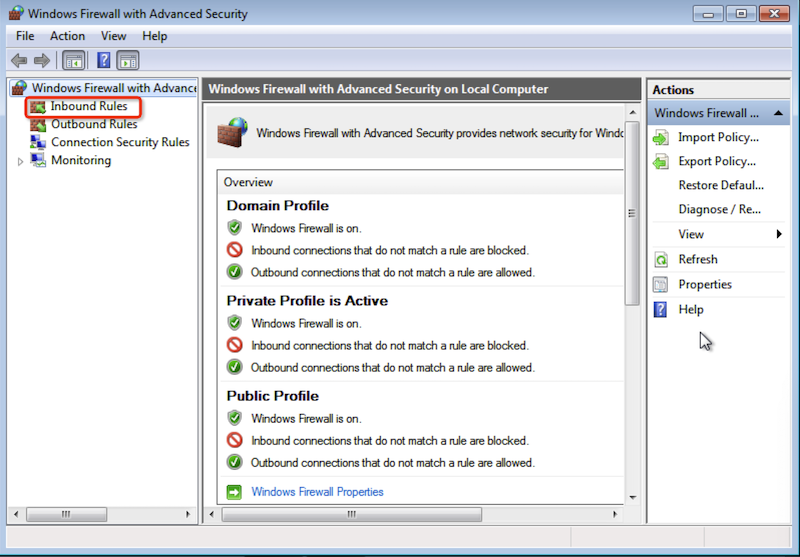
Task: Click the blue Help question-mark toolbar icon
Action: point(104,60)
